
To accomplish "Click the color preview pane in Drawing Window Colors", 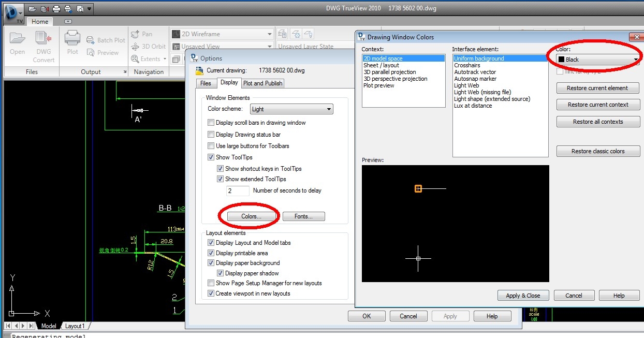I will click(456, 224).
